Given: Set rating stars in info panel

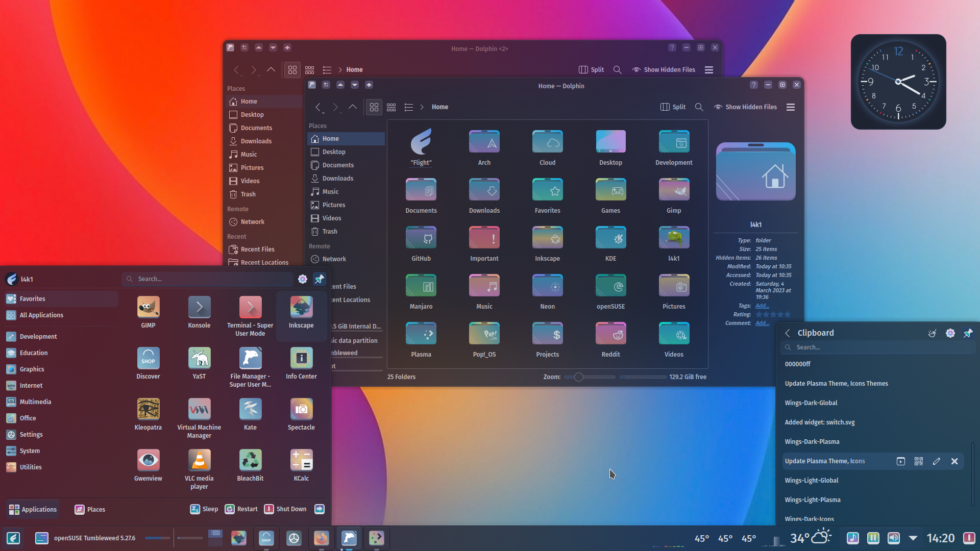Looking at the screenshot, I should coord(773,315).
